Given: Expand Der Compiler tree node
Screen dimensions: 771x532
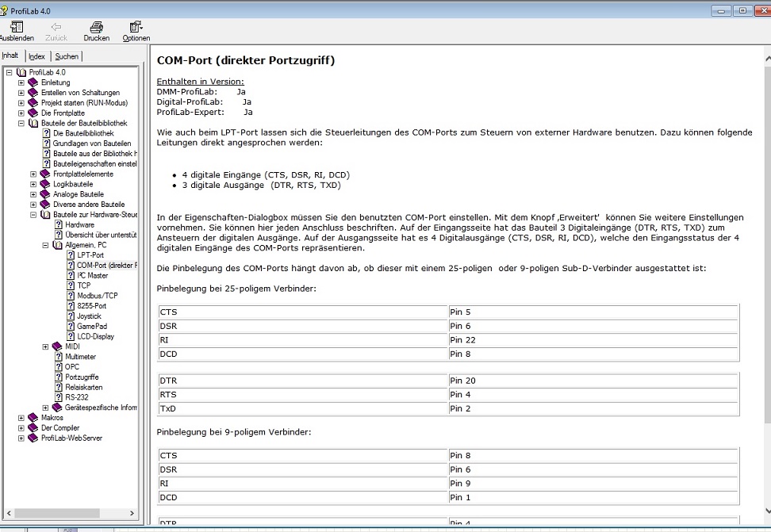Looking at the screenshot, I should 21,428.
